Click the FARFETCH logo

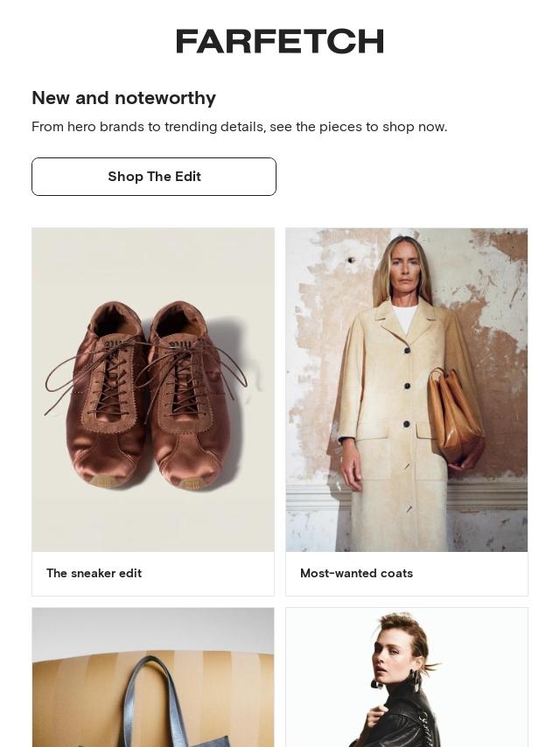280,41
